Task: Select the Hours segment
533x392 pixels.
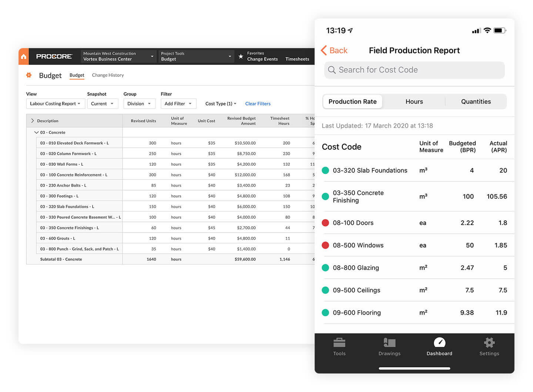Action: pos(414,102)
